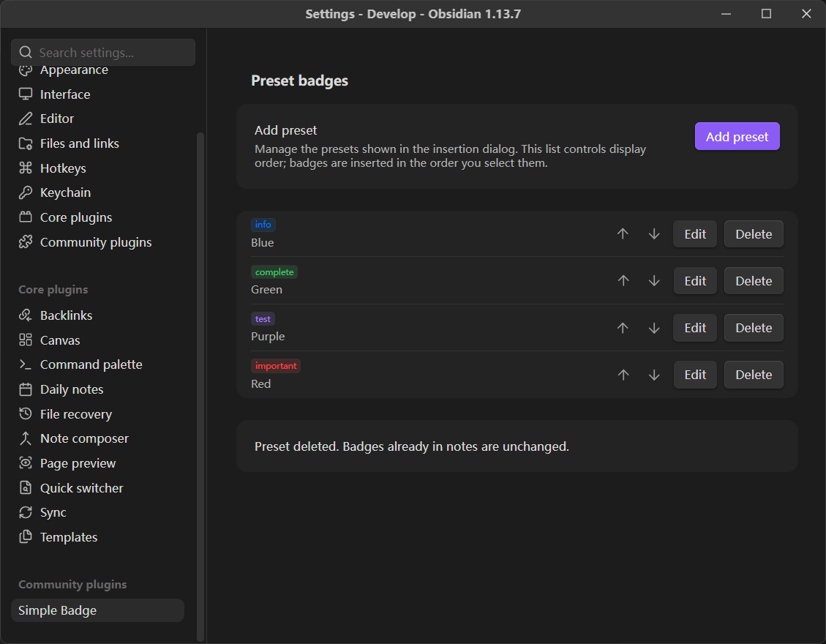Viewport: 826px width, 644px height.
Task: Click the Canvas grid icon
Action: coord(26,340)
